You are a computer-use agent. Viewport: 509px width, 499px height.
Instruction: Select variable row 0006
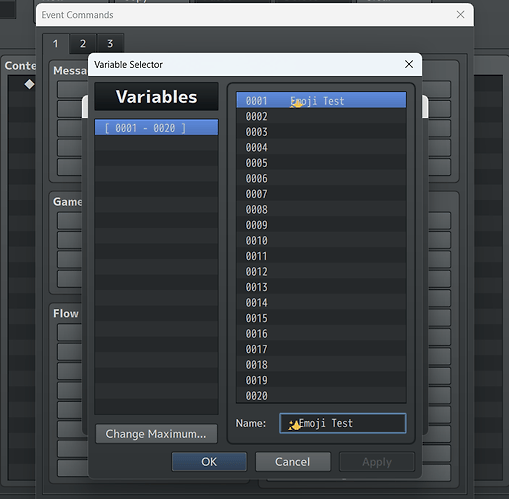[321, 178]
